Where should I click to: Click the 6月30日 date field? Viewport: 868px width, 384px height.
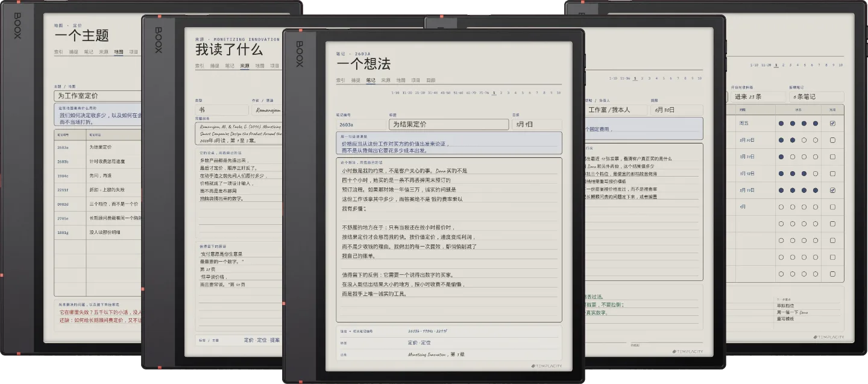click(x=676, y=110)
